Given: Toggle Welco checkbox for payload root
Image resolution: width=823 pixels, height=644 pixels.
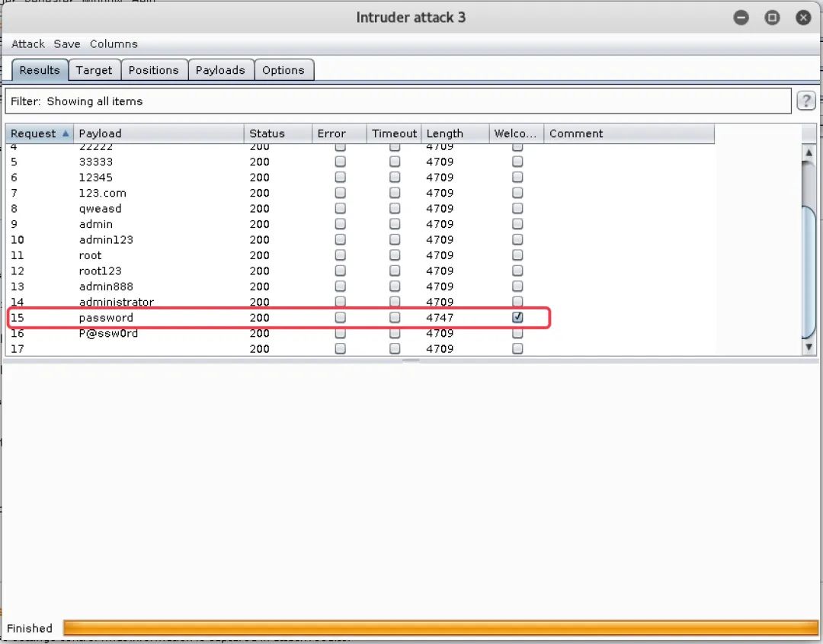Looking at the screenshot, I should tap(517, 255).
